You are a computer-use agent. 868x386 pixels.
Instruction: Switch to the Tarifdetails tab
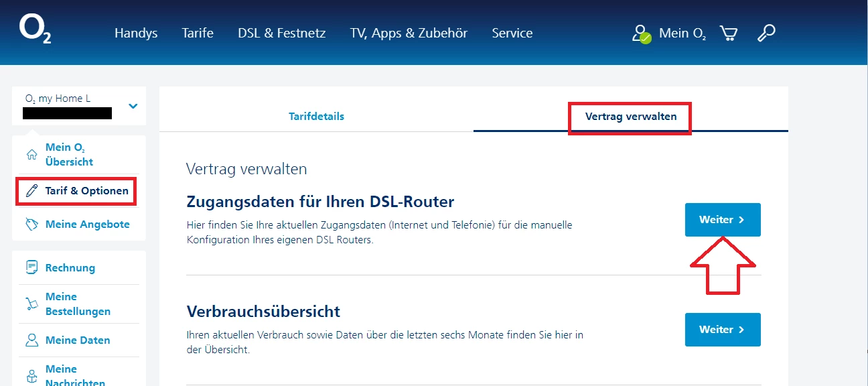tap(316, 116)
